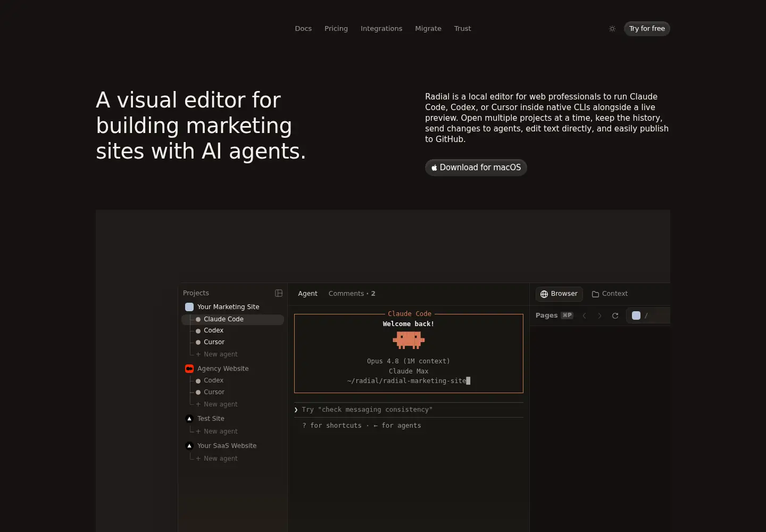Click the 'Claude Max' plan text
The image size is (766, 532).
tap(409, 371)
